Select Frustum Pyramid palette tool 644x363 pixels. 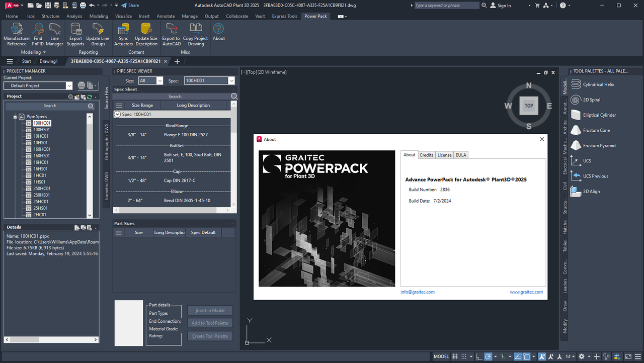click(593, 145)
